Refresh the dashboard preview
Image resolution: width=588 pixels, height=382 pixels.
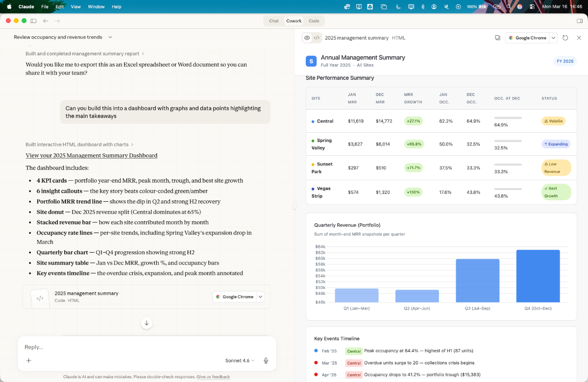pyautogui.click(x=565, y=38)
